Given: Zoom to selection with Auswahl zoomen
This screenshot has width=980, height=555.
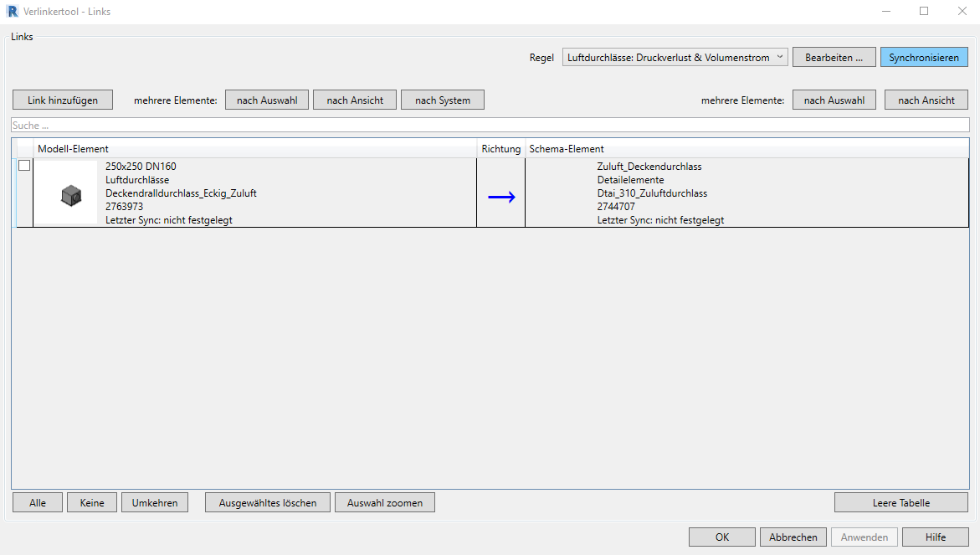Looking at the screenshot, I should 385,503.
